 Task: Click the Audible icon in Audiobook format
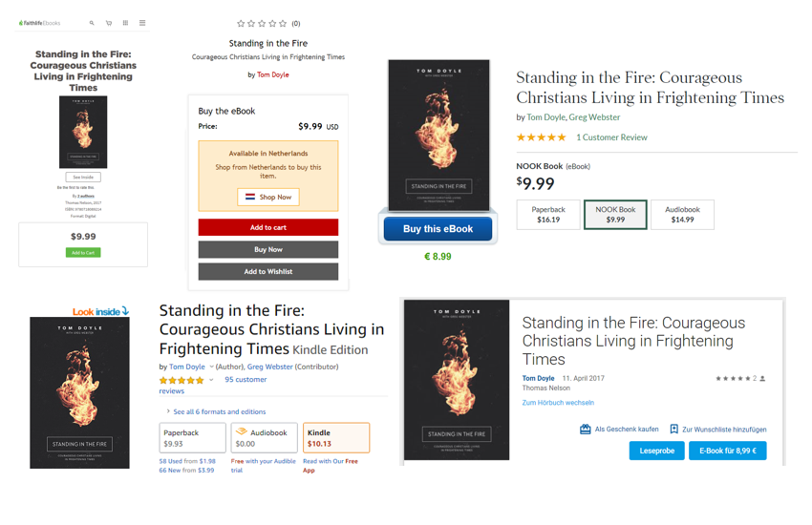(x=241, y=432)
